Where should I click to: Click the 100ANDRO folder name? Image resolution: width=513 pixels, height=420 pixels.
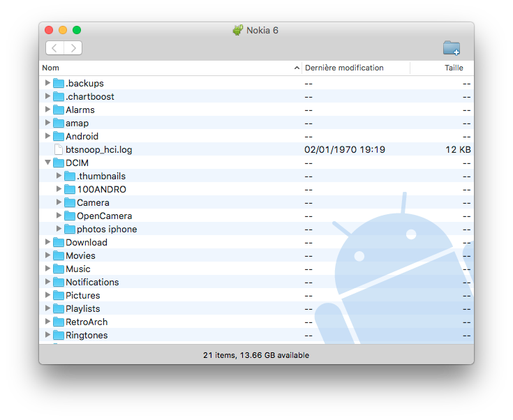pos(102,189)
